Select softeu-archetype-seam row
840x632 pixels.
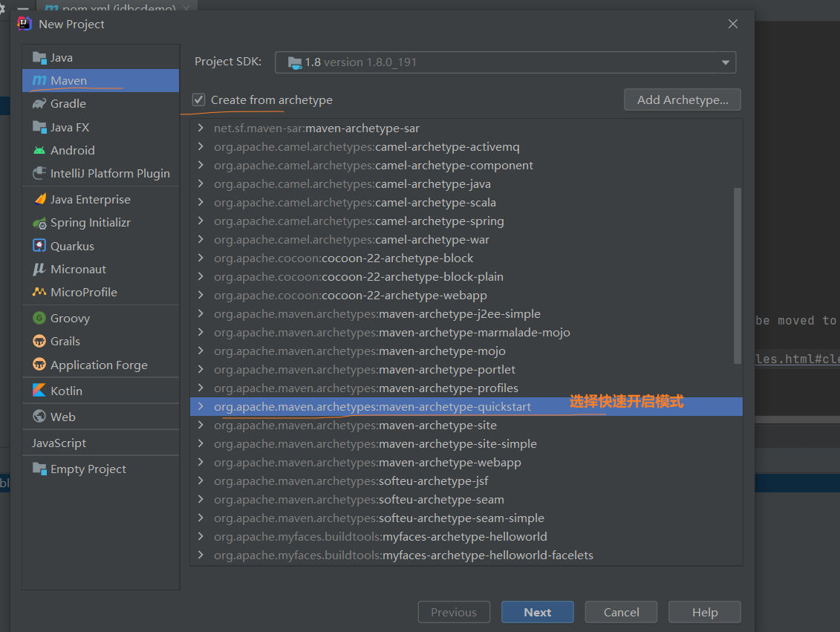click(x=466, y=499)
